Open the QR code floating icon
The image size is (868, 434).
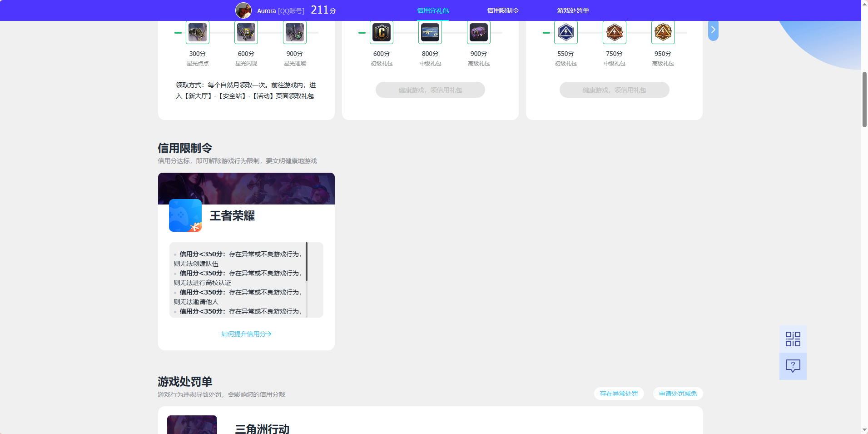793,339
